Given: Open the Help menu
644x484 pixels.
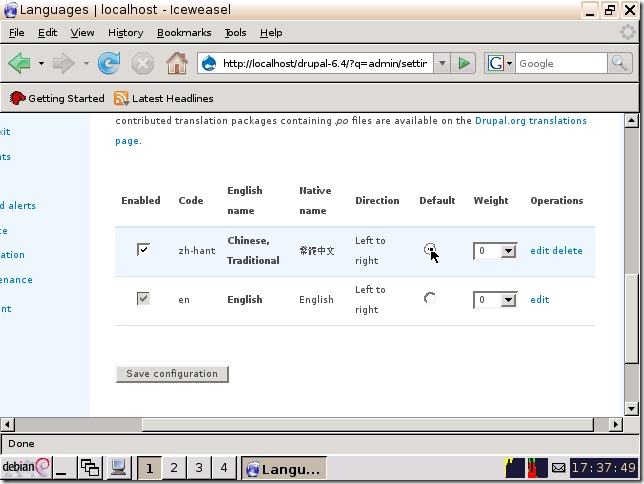Looking at the screenshot, I should [271, 32].
